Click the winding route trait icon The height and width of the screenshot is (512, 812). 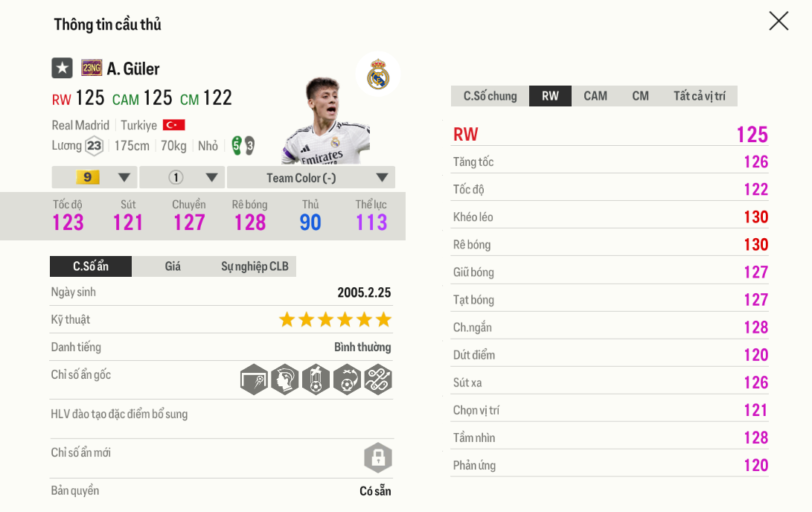coord(378,380)
